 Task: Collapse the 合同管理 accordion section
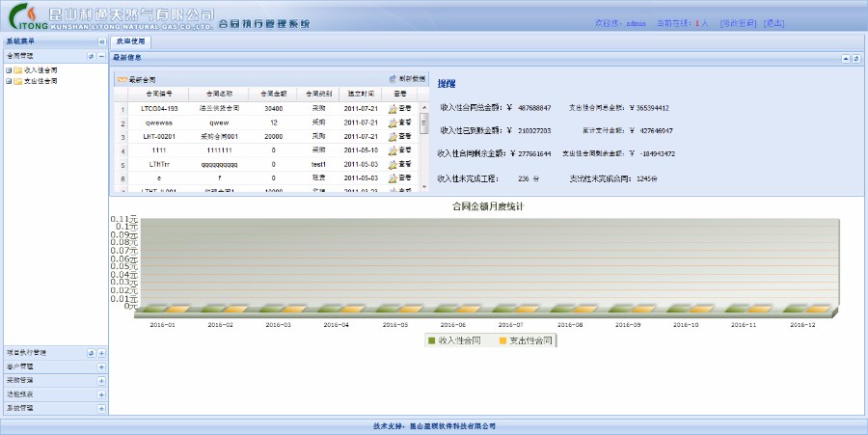[x=101, y=57]
